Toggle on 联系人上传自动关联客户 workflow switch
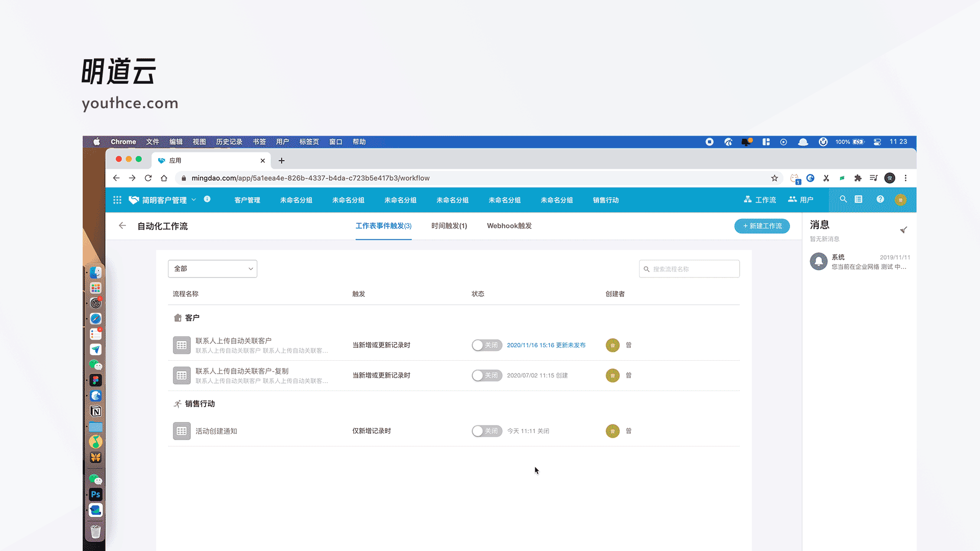 (x=486, y=345)
